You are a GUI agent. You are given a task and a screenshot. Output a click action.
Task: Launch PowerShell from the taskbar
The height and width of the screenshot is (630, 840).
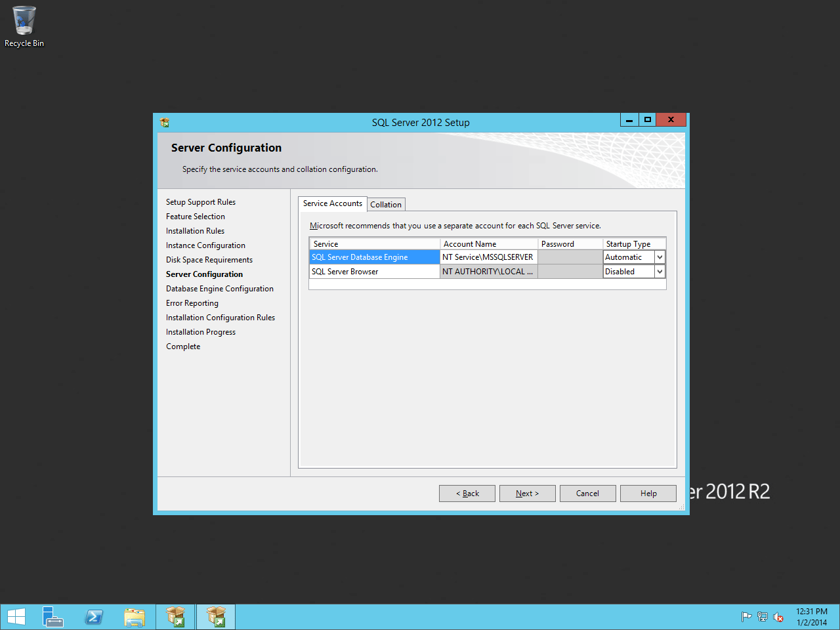pyautogui.click(x=94, y=617)
